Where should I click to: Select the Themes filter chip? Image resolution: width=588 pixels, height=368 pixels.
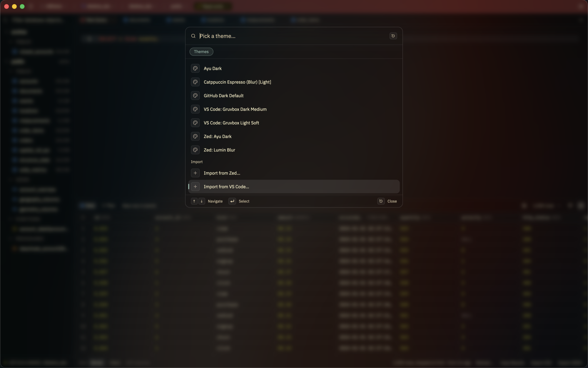coord(201,52)
